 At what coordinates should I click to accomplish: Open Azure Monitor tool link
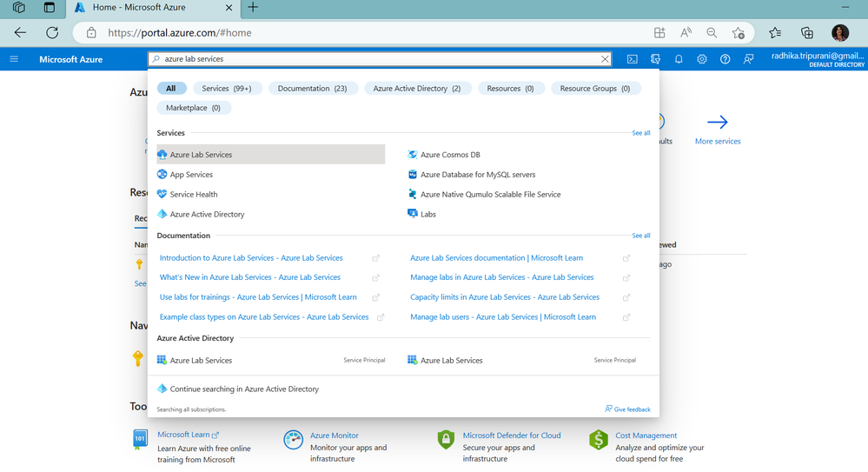click(335, 435)
